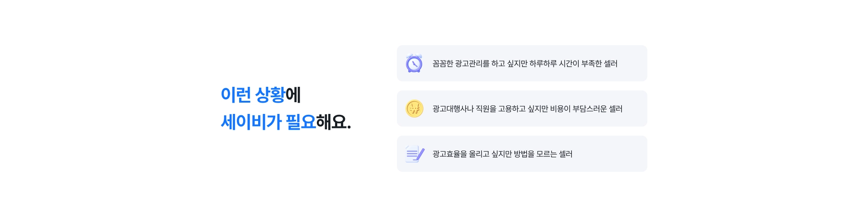Click the word '꼼꼼한' in first card
Image resolution: width=868 pixels, height=217 pixels.
click(443, 63)
